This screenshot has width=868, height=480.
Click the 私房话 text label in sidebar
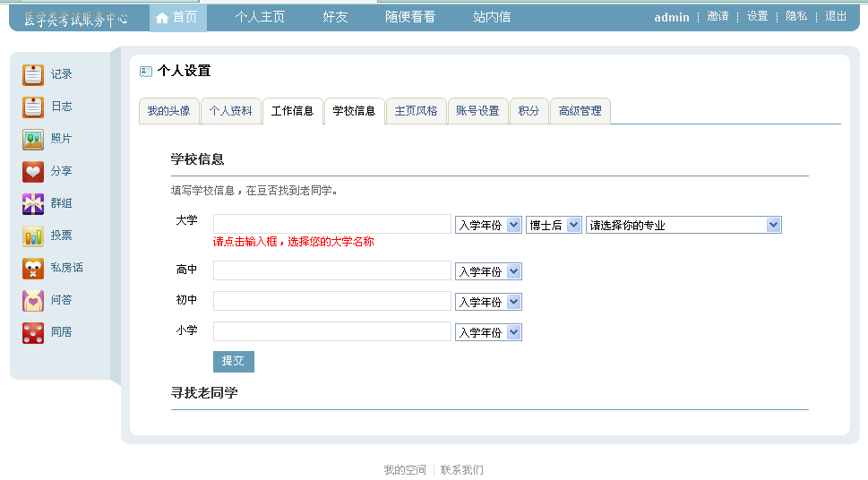[x=67, y=268]
